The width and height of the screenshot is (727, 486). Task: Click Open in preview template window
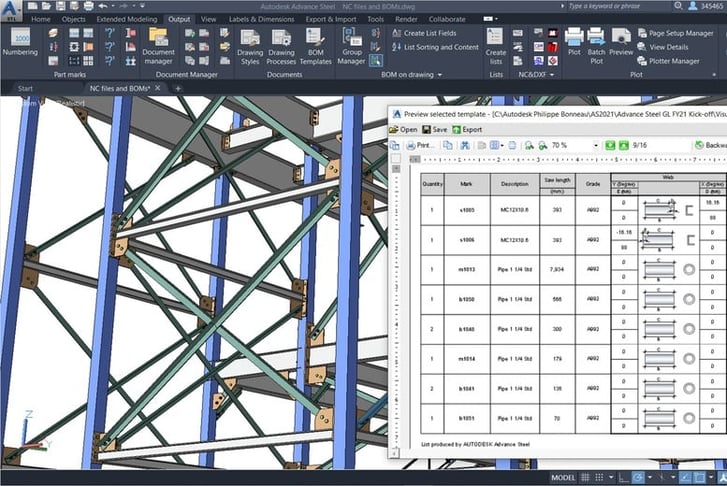403,129
